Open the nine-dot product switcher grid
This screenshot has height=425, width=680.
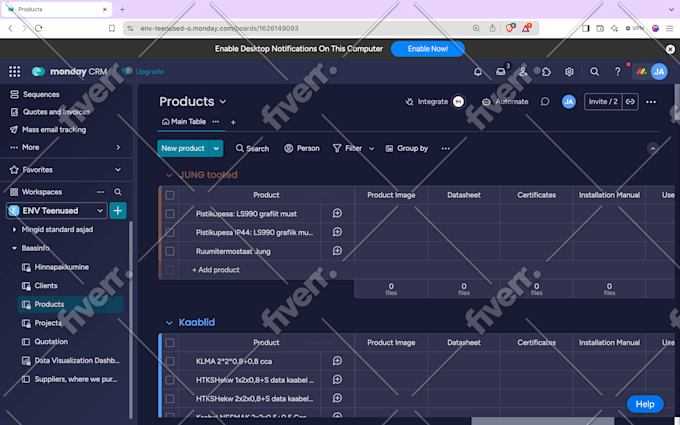pyautogui.click(x=14, y=72)
